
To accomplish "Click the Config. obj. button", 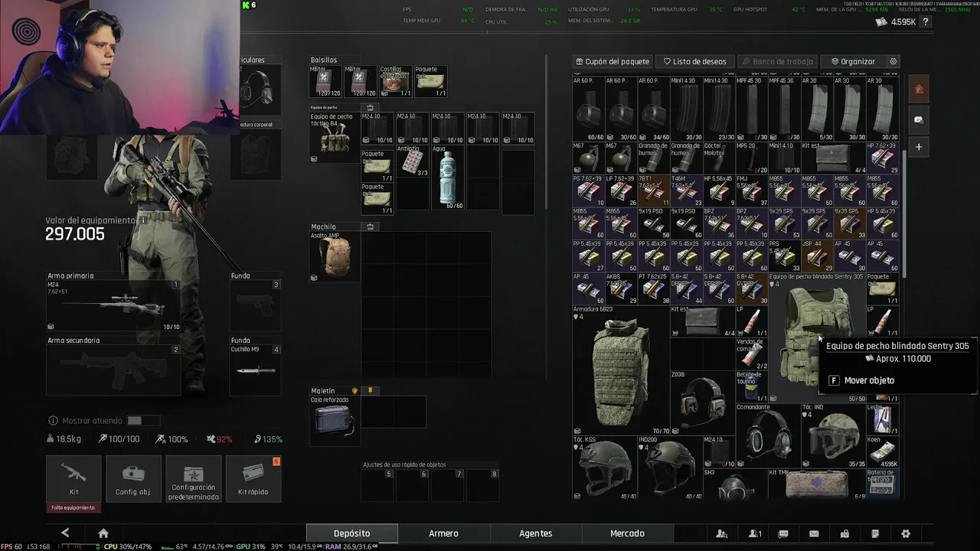I will (133, 479).
